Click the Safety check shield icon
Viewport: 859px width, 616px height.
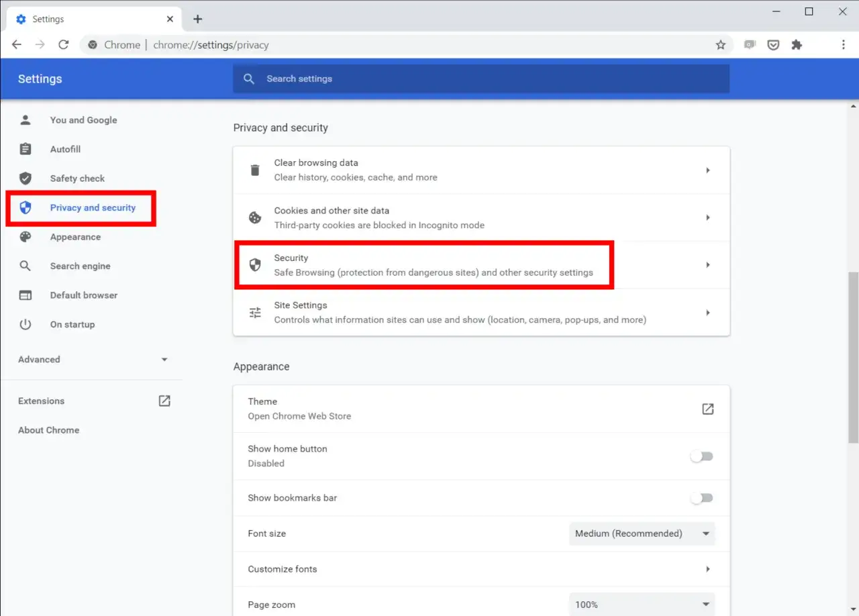(26, 178)
